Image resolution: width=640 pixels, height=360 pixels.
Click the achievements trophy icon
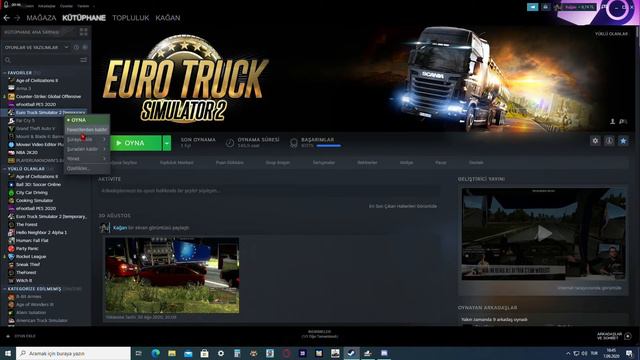(x=293, y=142)
